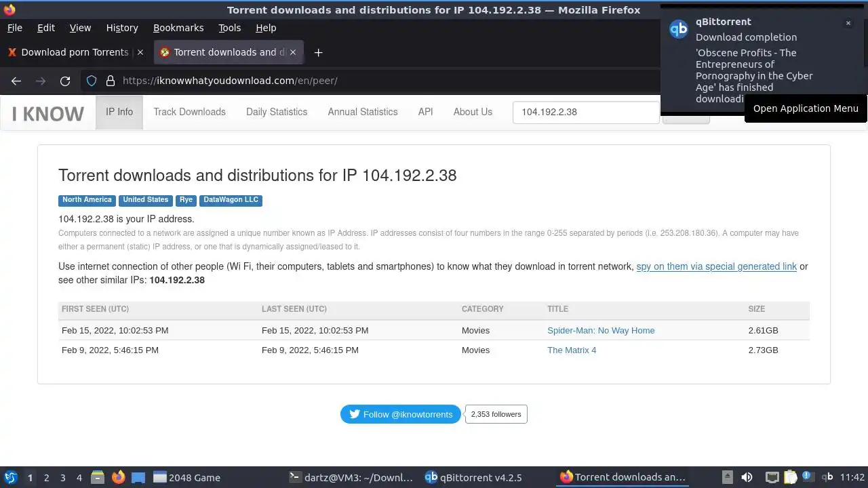Click the 2.61GB size cell

[764, 331]
